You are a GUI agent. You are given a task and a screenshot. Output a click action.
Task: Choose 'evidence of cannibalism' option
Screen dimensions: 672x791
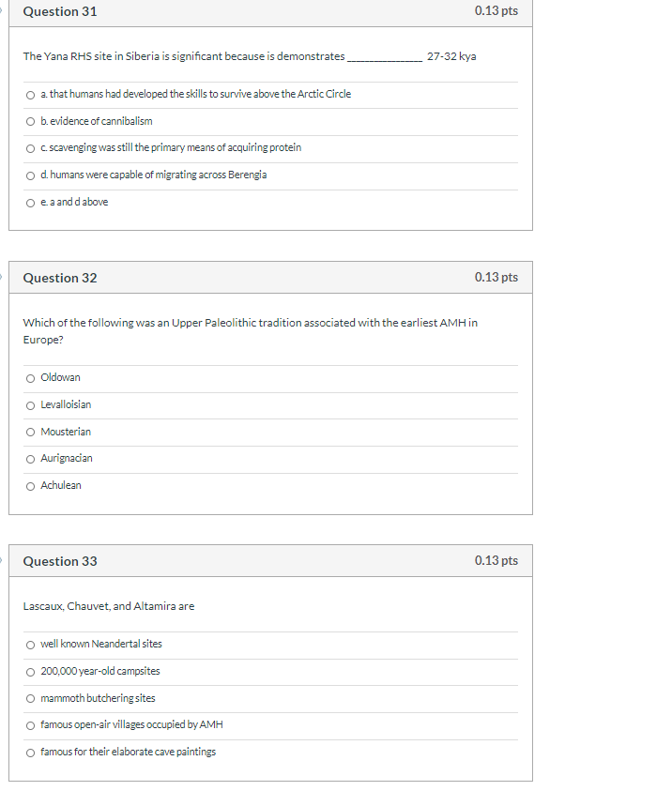point(29,121)
